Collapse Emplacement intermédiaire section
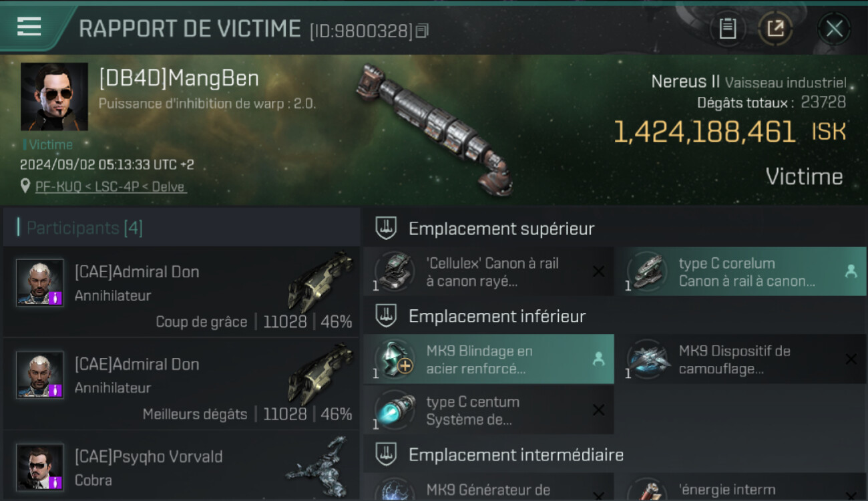This screenshot has height=501, width=868. (x=614, y=455)
